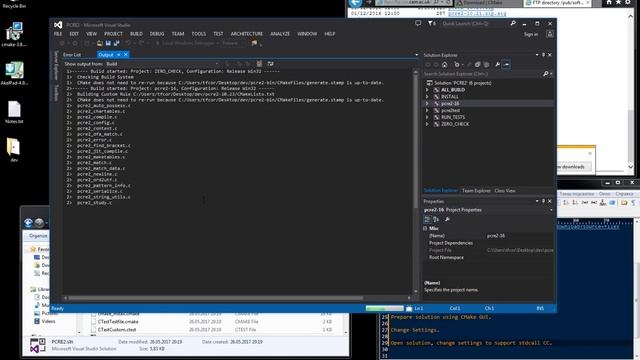Open Solution Explorer window position dropdown
The height and width of the screenshot is (360, 640).
pyautogui.click(x=537, y=55)
